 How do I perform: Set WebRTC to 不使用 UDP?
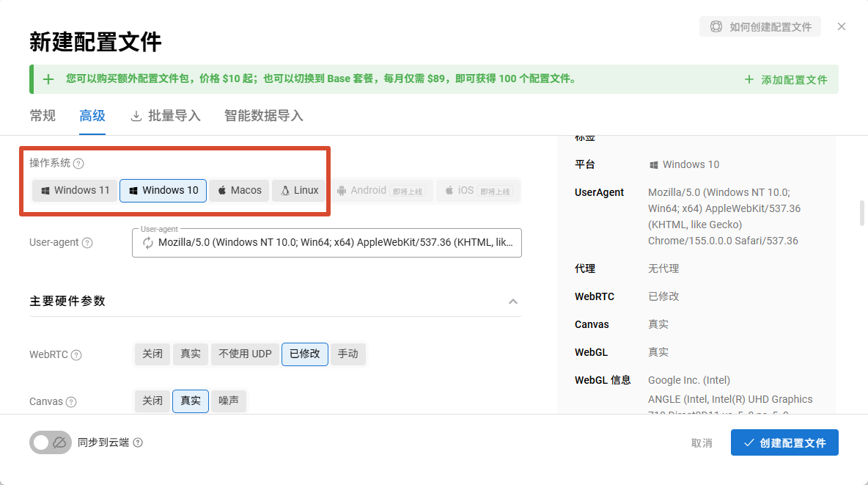pyautogui.click(x=246, y=354)
